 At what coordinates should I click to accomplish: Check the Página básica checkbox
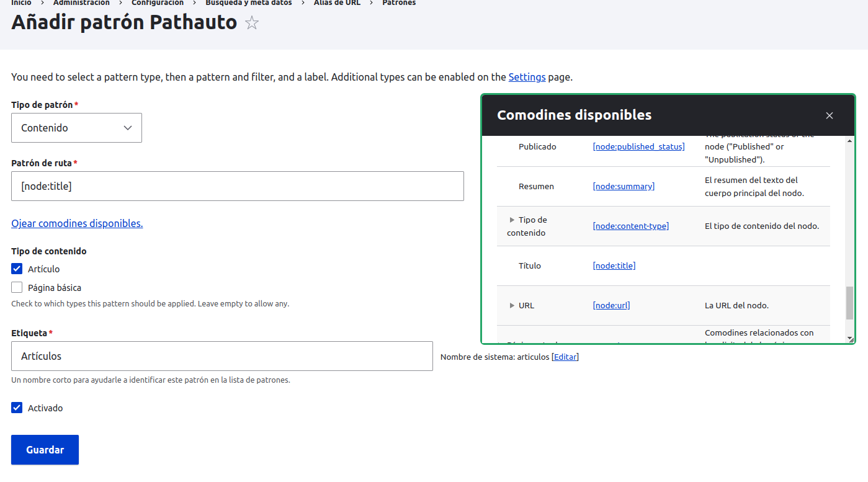(x=17, y=287)
